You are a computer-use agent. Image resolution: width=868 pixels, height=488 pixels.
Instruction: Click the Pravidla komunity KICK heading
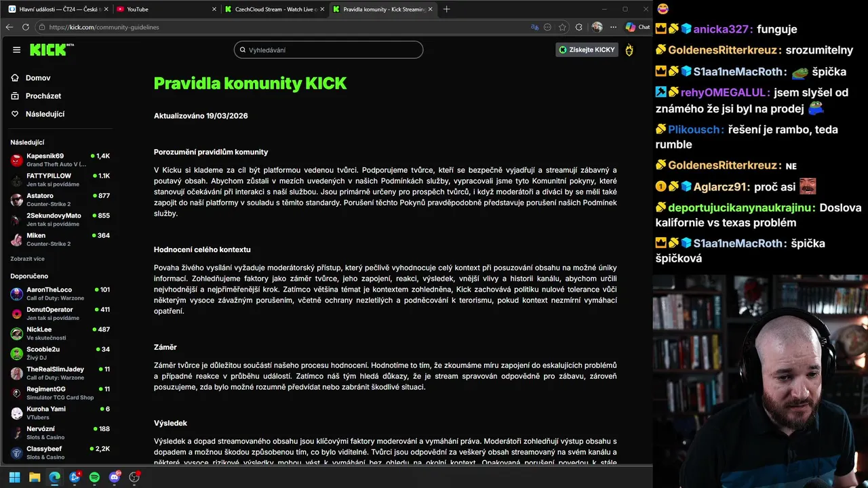coord(250,83)
